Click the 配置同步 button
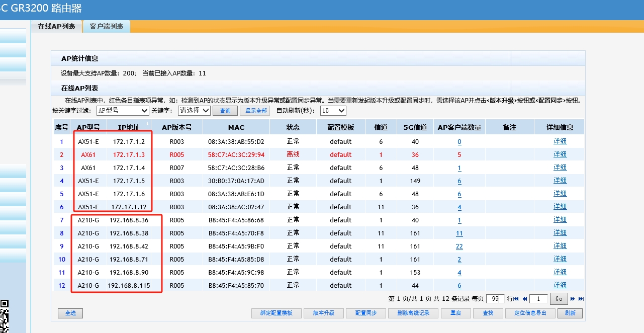The width and height of the screenshot is (644, 333). (366, 313)
